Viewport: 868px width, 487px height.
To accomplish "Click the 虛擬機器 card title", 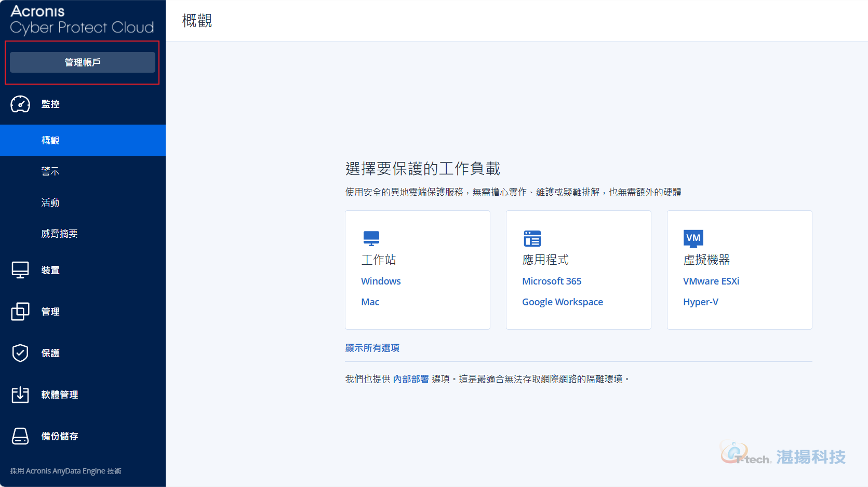I will 706,260.
